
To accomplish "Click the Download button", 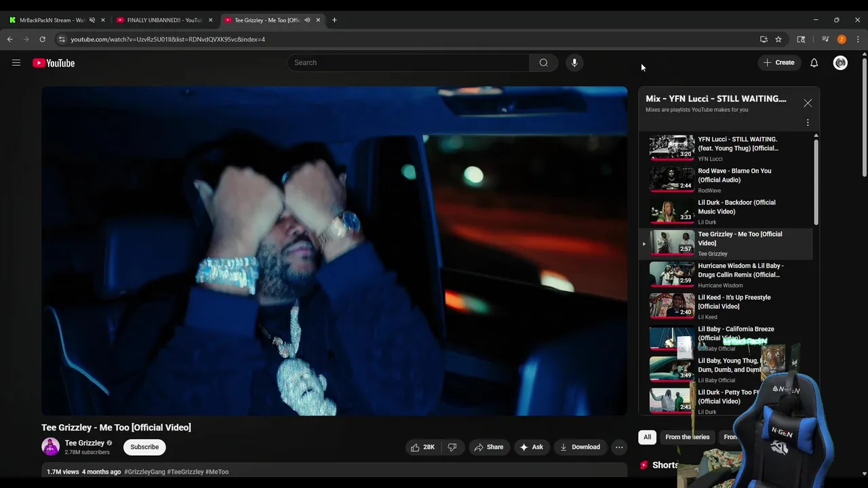I will [x=580, y=447].
